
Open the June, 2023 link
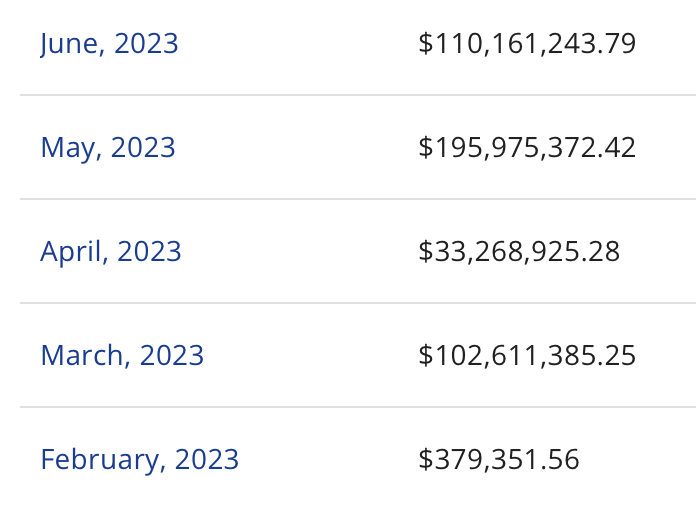[109, 44]
